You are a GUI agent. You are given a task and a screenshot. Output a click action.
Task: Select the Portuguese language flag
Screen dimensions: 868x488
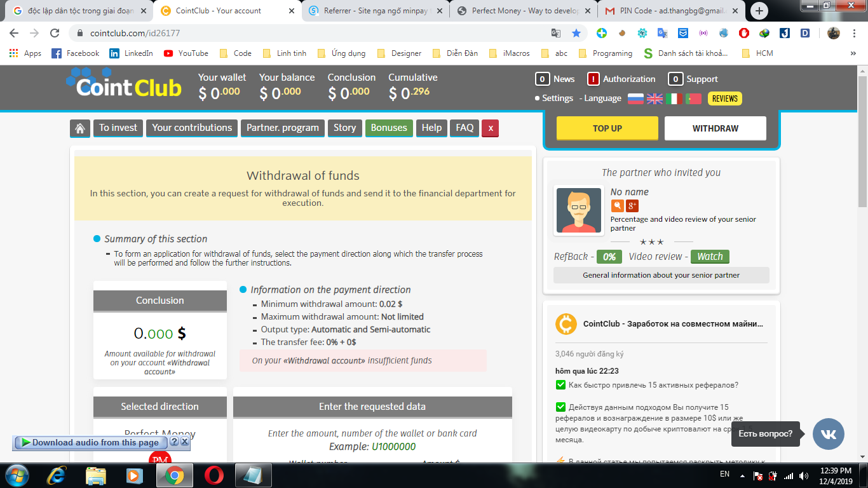(693, 98)
